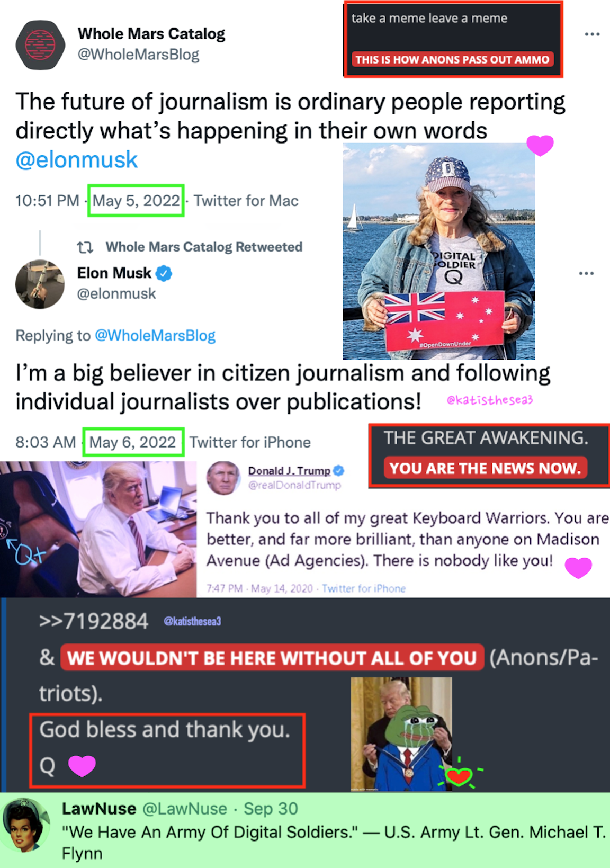
Task: Click Elon Musk's verified badge
Action: 164,273
